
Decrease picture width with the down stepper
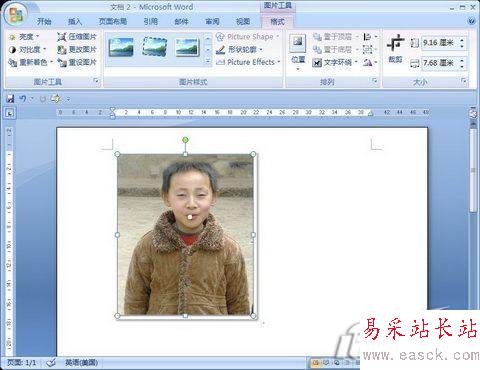pos(462,66)
